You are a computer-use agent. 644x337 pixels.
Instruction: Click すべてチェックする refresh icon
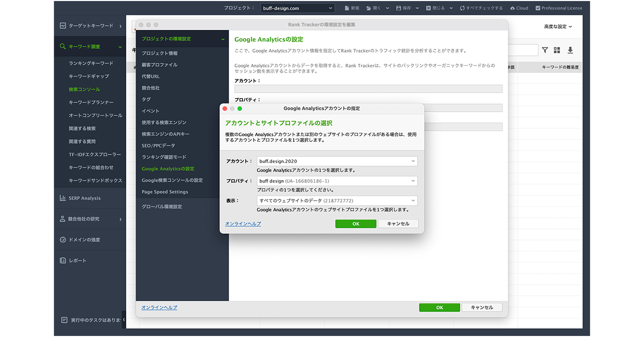pyautogui.click(x=462, y=8)
